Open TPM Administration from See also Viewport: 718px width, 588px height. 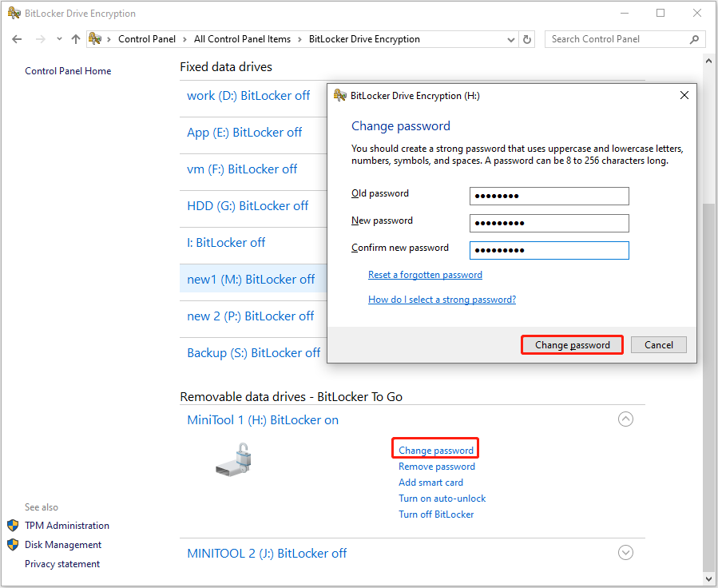[x=66, y=526]
